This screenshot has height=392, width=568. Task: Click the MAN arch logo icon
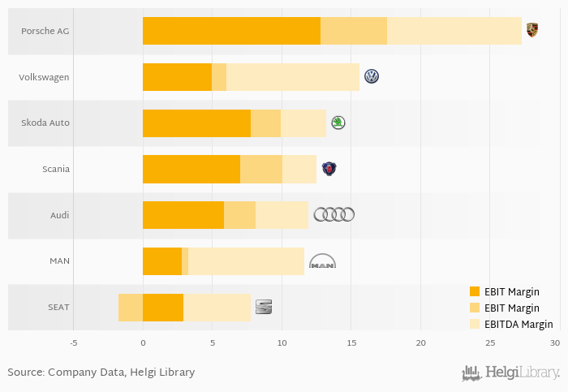tap(322, 261)
